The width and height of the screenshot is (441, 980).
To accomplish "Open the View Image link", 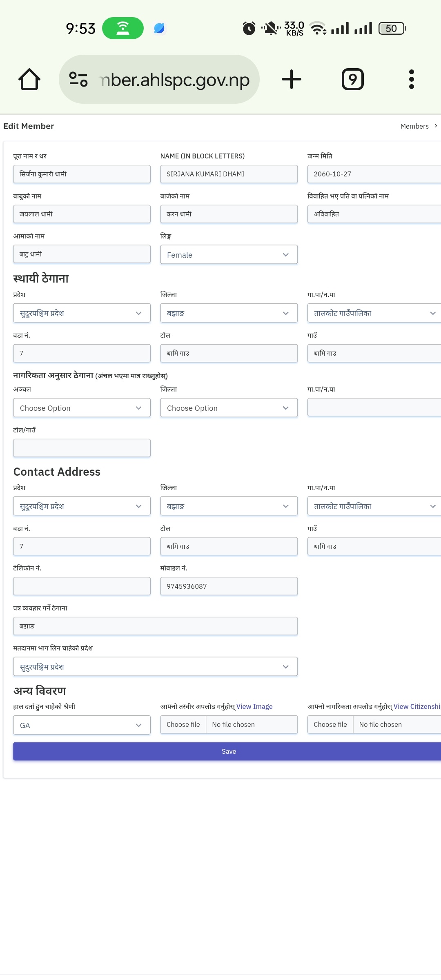I will coord(254,706).
